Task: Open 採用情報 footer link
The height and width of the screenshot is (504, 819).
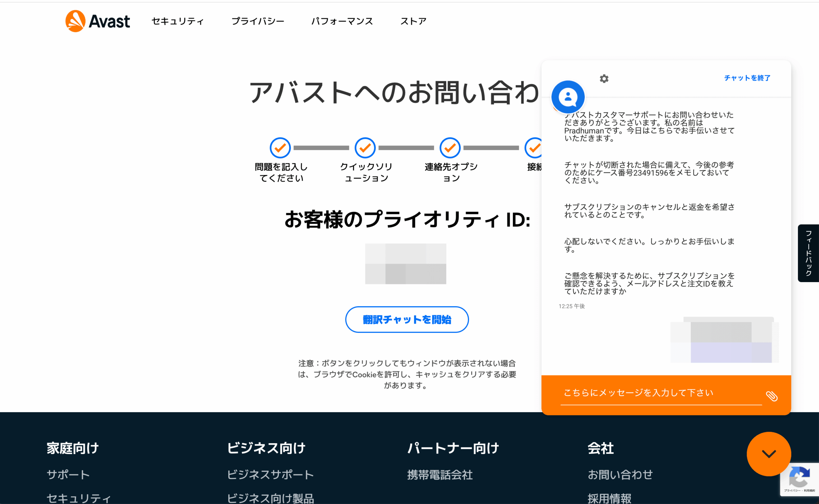Action: tap(609, 498)
